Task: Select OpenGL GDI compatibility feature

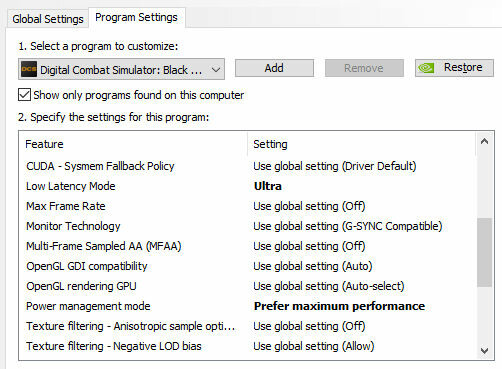Action: pyautogui.click(x=87, y=266)
